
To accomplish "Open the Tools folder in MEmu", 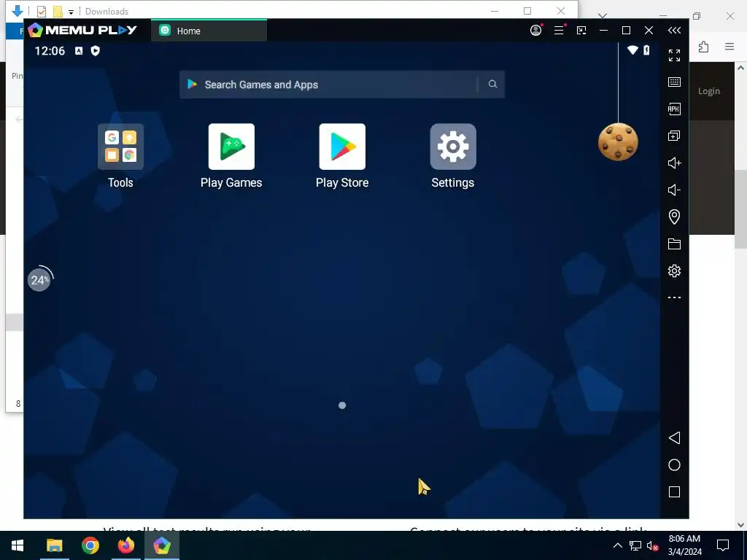I will pos(120,147).
